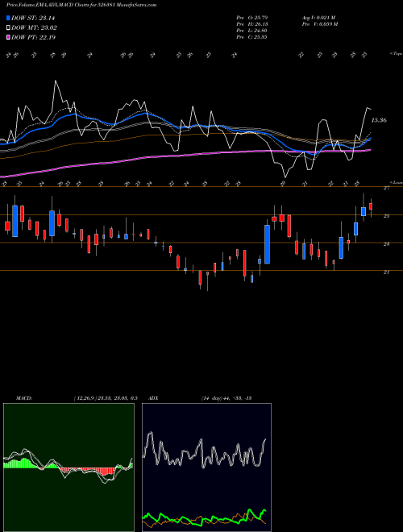Click the last red candlestick on the right
Image resolution: width=403 pixels, height=532 pixels.
click(x=371, y=206)
